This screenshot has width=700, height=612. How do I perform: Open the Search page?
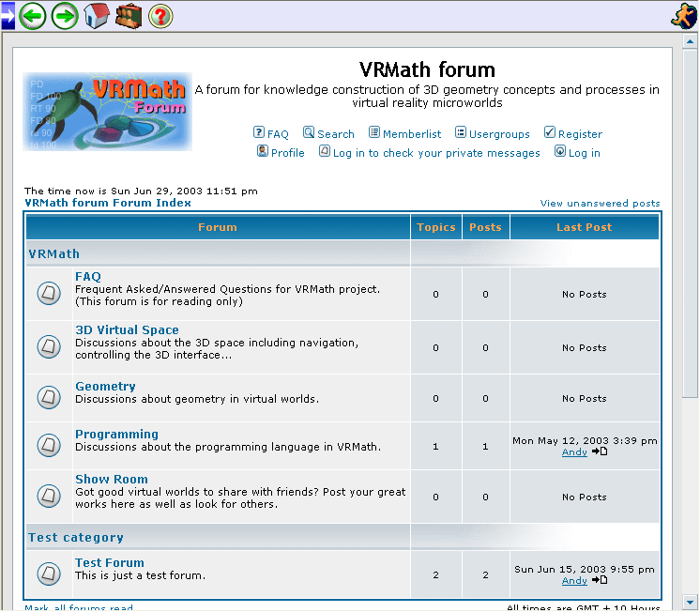tap(335, 134)
